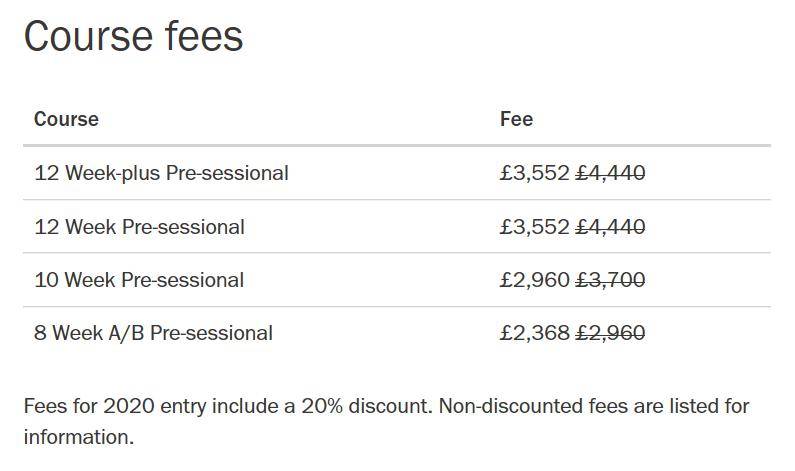Image resolution: width=795 pixels, height=471 pixels.
Task: Click the struck-through £2,960 in 8 Week row
Action: (x=611, y=333)
